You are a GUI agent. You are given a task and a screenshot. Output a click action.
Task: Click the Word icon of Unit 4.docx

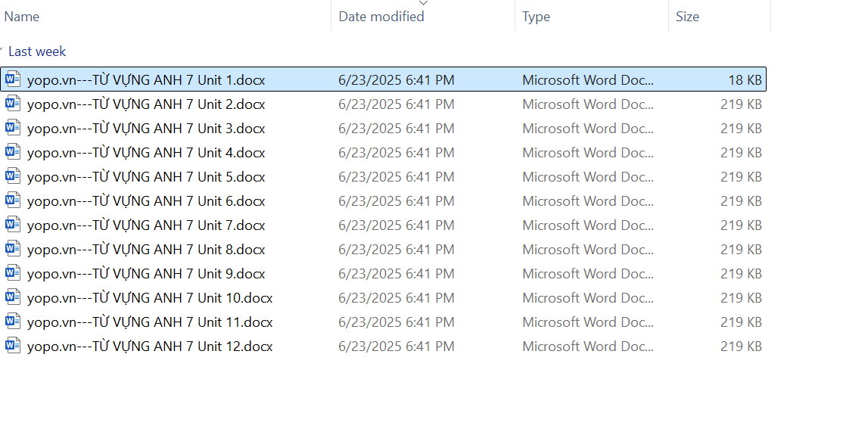click(13, 152)
